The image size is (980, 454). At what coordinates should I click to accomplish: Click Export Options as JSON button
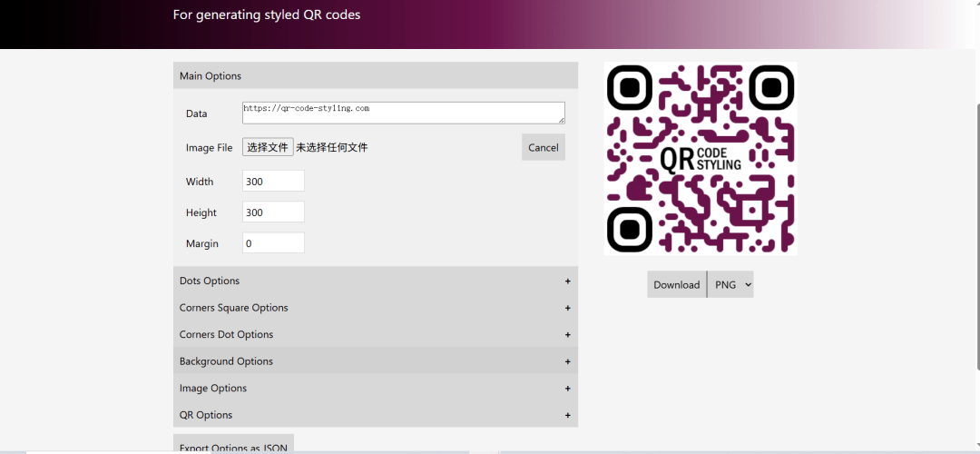(x=233, y=445)
